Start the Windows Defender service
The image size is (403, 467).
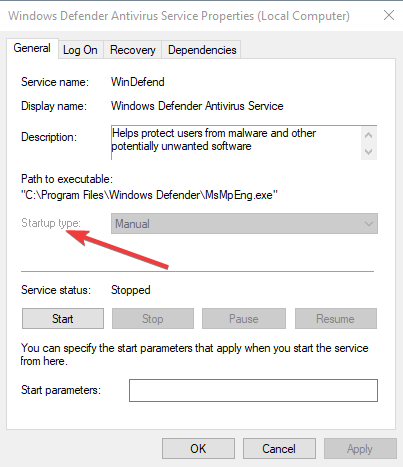click(x=63, y=319)
